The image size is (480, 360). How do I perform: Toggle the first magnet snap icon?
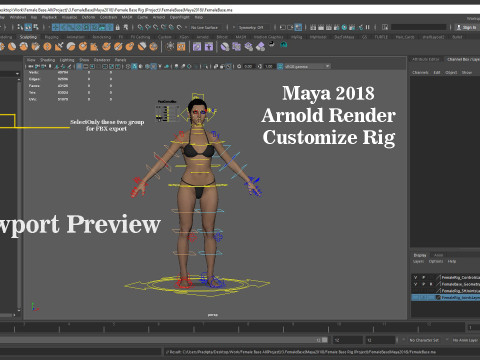140,27
